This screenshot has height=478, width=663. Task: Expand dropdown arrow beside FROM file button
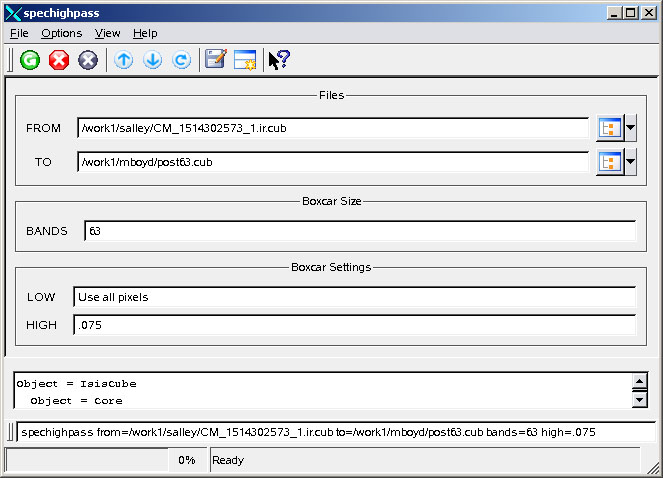tap(630, 128)
